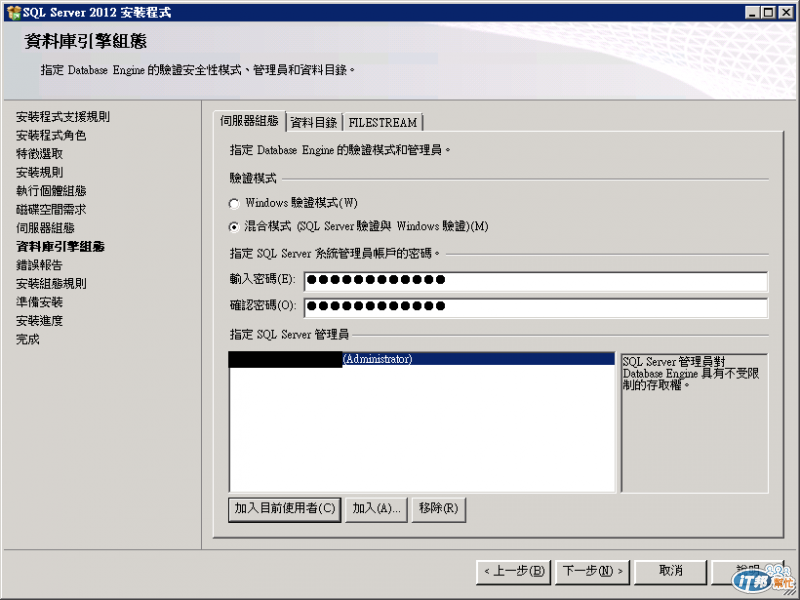The height and width of the screenshot is (600, 800).
Task: Click 安裝程式支援規則 in the step list
Action: (x=63, y=117)
